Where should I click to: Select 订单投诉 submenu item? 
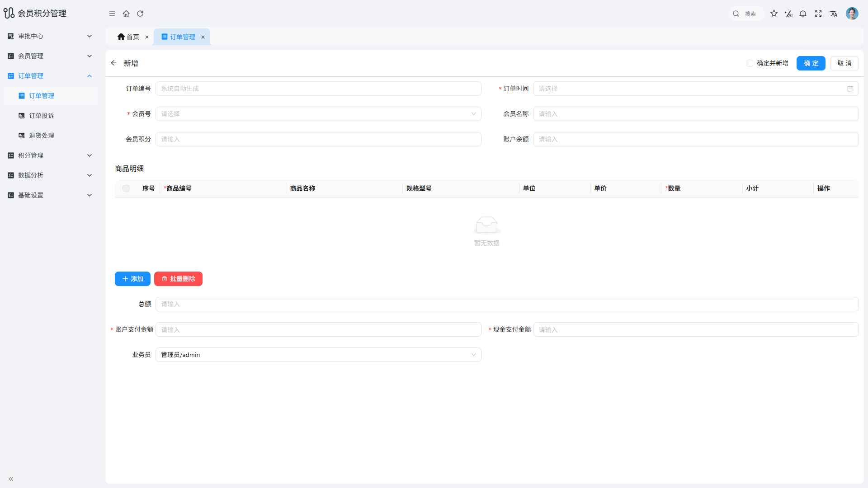(51, 116)
